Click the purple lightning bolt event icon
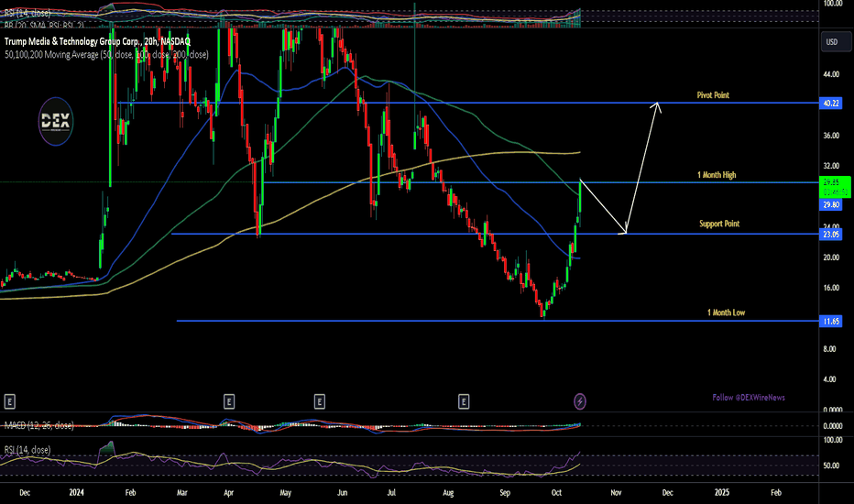This screenshot has width=854, height=504. [x=580, y=401]
